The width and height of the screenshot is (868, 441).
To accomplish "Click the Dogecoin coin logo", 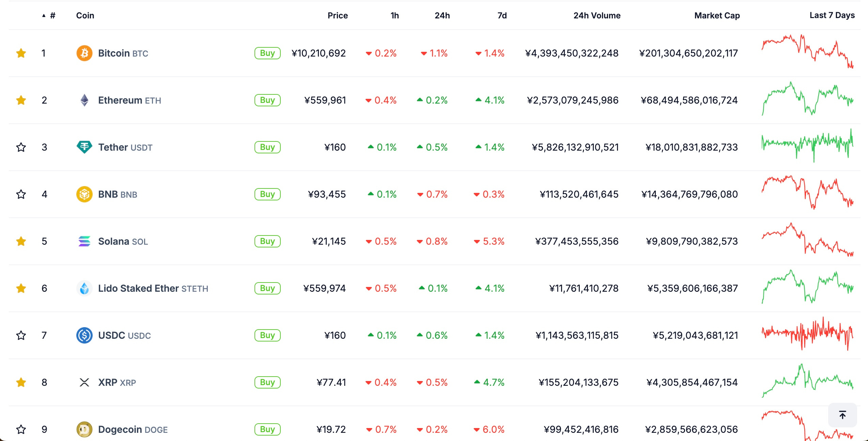I will point(84,429).
